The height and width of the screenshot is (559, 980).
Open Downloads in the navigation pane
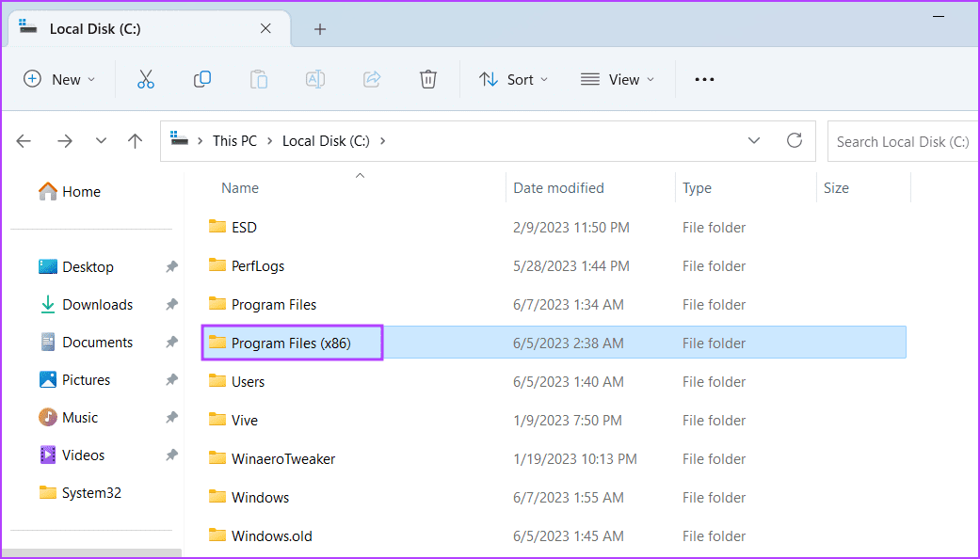(87, 305)
